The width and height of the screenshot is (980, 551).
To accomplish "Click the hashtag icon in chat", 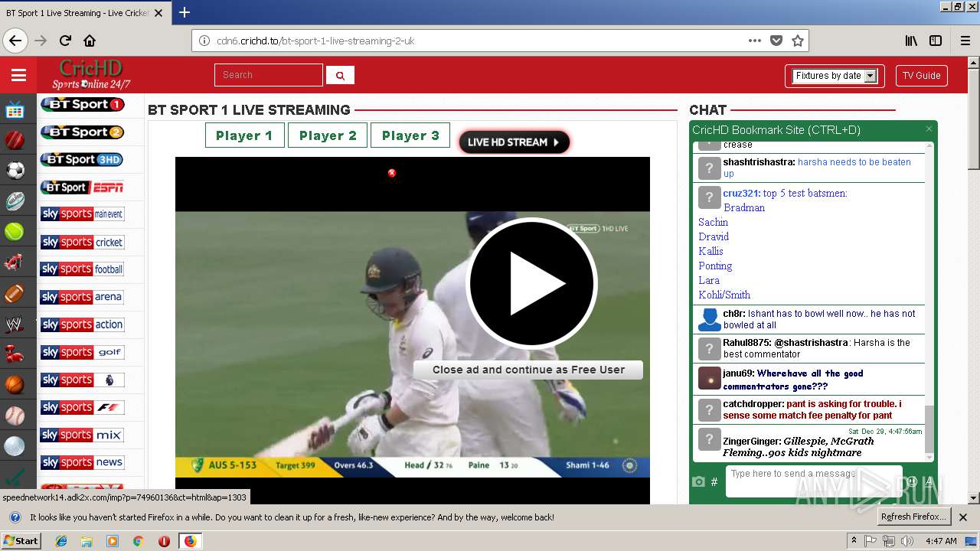I will [714, 481].
